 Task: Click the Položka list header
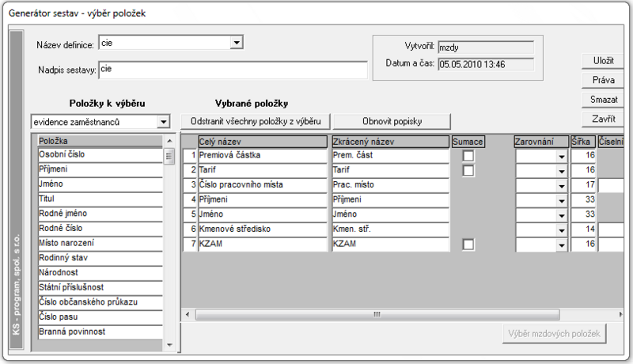click(100, 141)
